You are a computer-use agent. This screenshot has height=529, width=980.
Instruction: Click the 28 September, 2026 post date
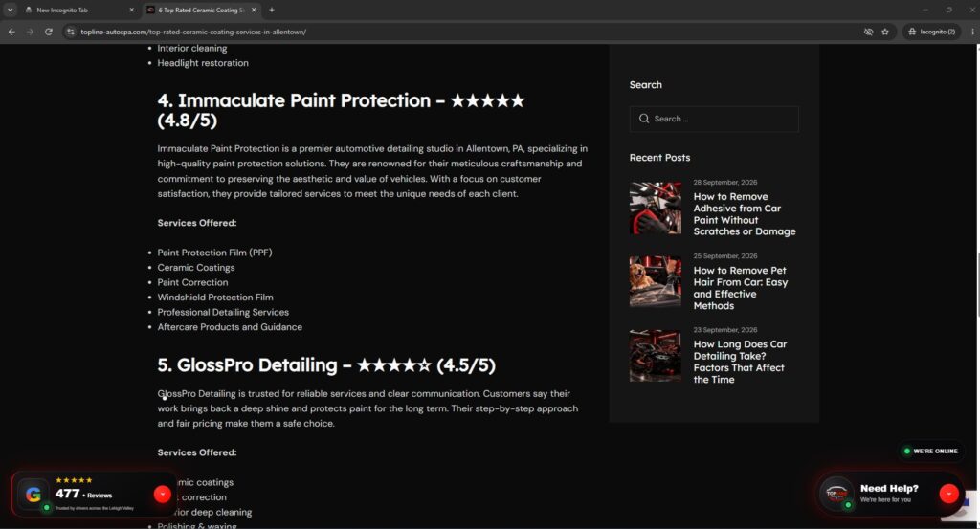tap(725, 183)
